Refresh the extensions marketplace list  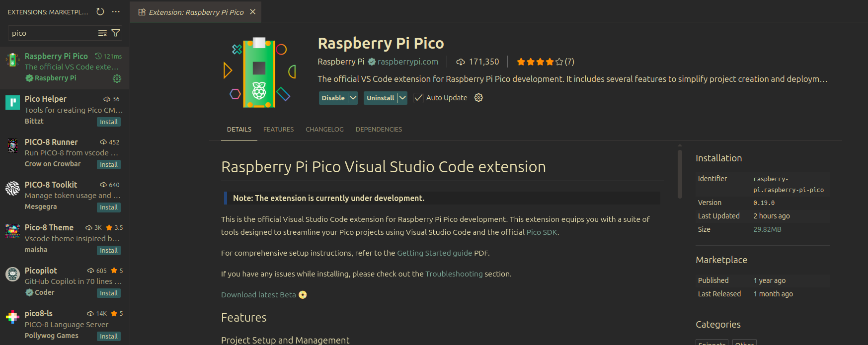pyautogui.click(x=100, y=11)
